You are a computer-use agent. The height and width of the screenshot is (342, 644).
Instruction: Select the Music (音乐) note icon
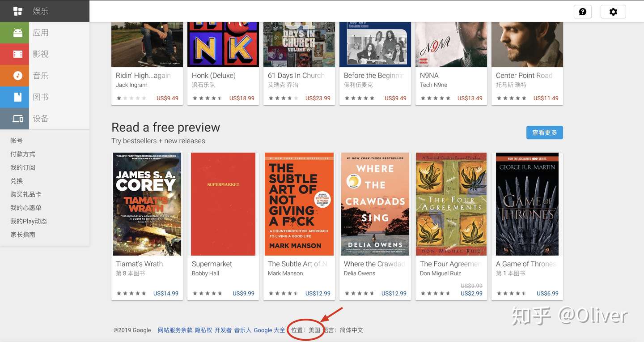[18, 76]
